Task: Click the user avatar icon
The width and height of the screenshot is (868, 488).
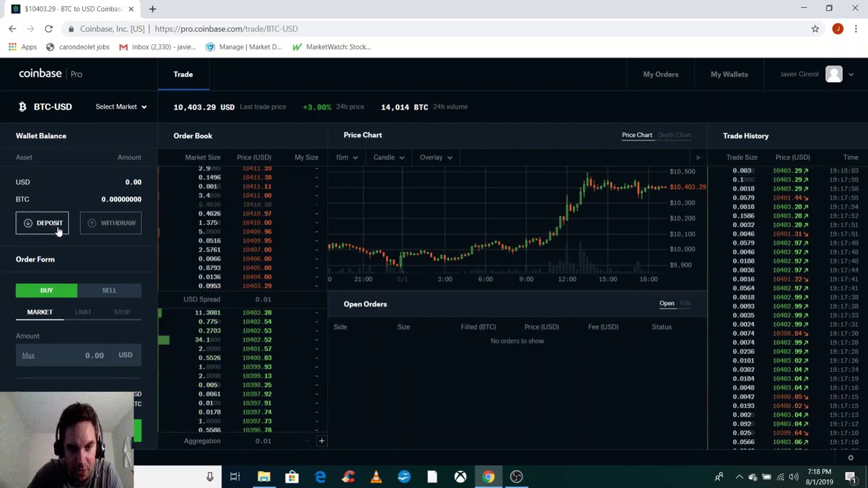Action: coord(834,75)
